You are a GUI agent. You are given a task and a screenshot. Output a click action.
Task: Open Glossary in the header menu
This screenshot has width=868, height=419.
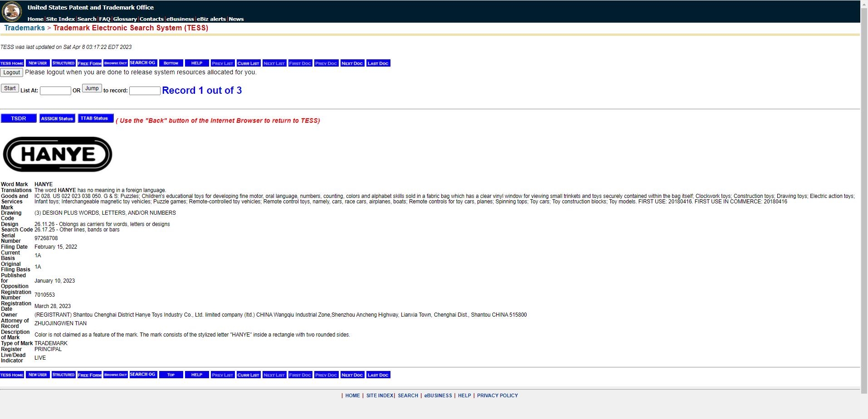point(125,19)
